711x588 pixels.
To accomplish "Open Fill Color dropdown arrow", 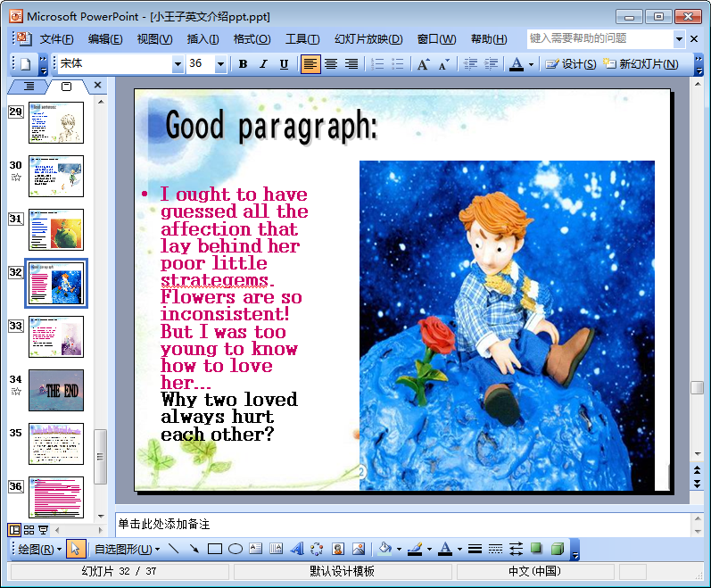I will pyautogui.click(x=399, y=550).
